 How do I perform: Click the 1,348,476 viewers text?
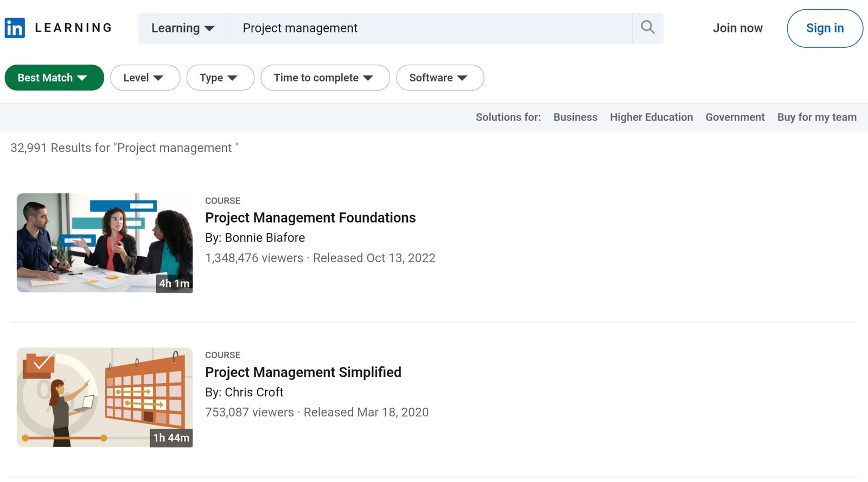[x=254, y=258]
